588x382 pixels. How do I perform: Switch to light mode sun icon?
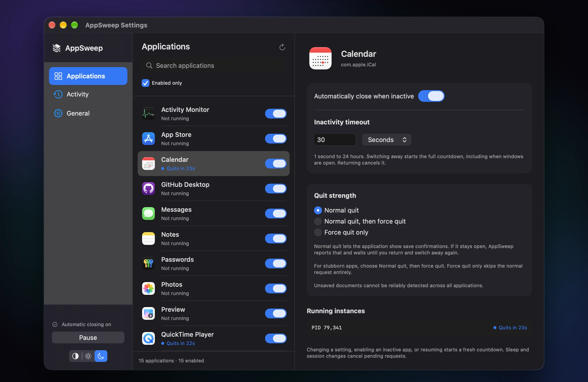click(88, 356)
